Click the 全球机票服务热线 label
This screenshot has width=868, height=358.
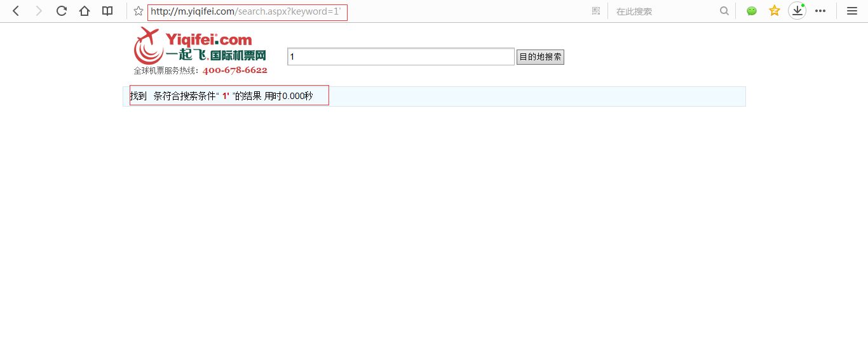pos(165,70)
